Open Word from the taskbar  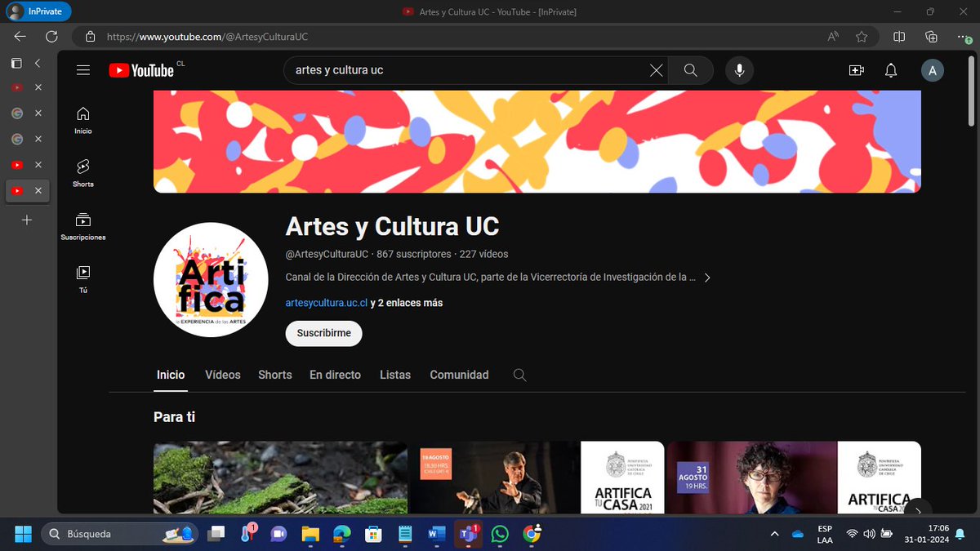click(x=436, y=534)
